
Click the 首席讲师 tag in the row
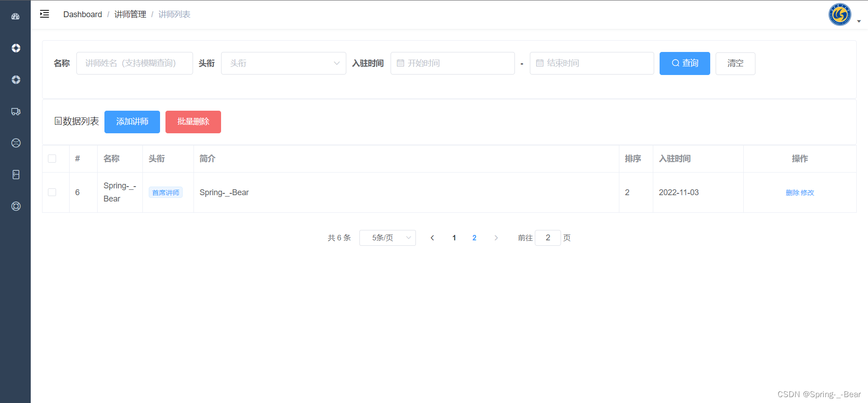point(165,193)
